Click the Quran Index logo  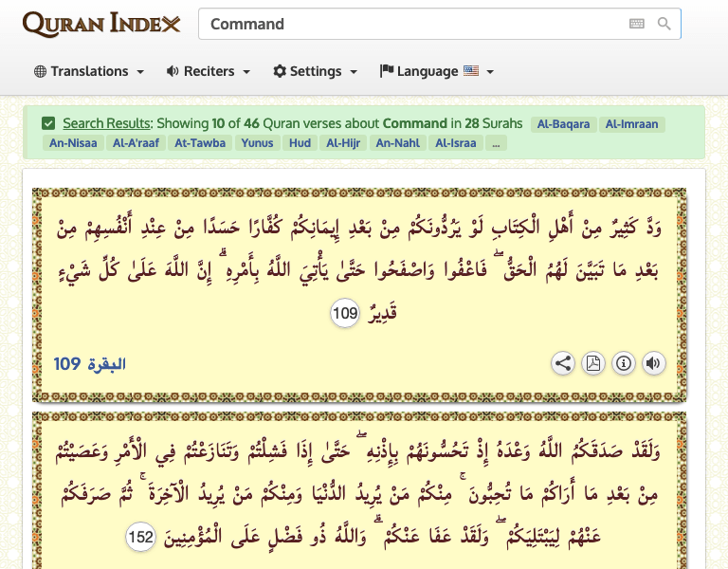point(100,24)
